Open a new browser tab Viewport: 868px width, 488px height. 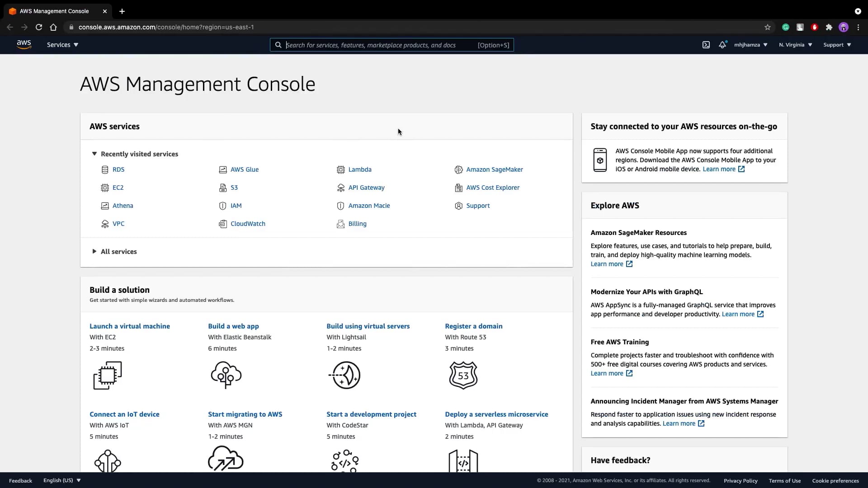(x=122, y=11)
